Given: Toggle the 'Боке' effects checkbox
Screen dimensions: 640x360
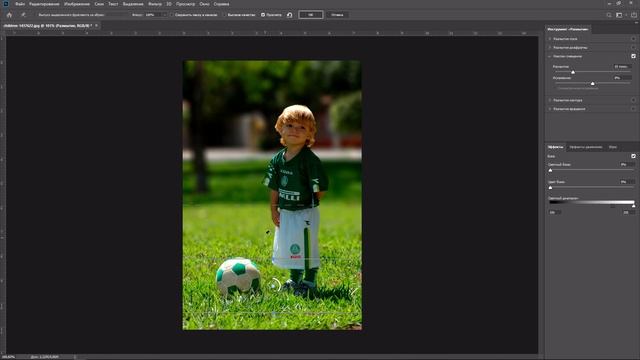Looking at the screenshot, I should coord(633,156).
